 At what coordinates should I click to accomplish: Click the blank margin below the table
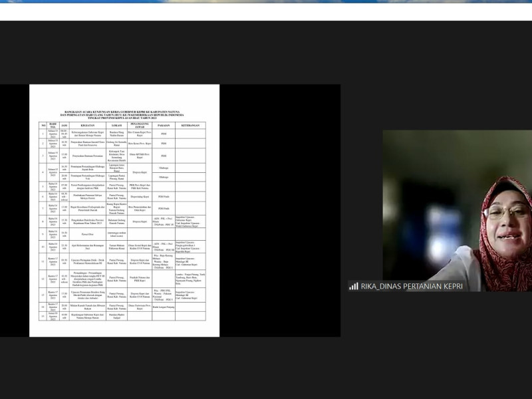click(124, 329)
